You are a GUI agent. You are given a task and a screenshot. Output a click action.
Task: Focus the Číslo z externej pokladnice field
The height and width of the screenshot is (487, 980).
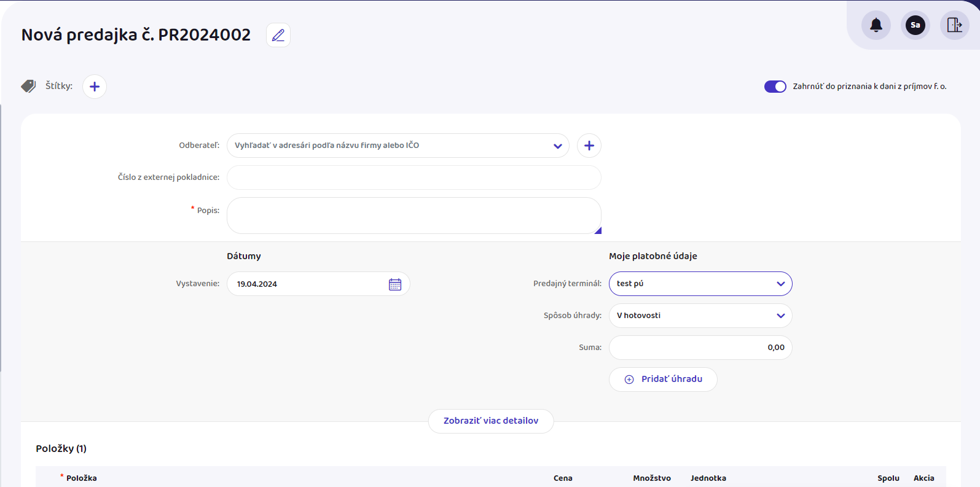[413, 177]
